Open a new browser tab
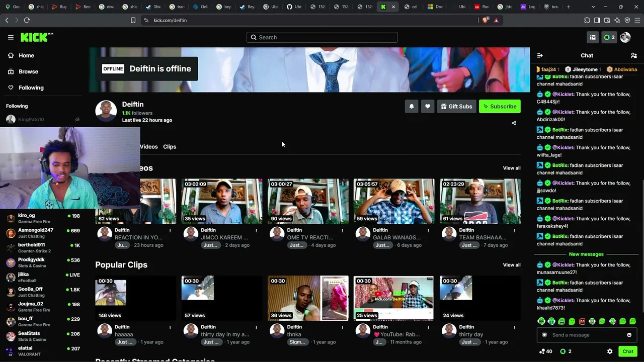The height and width of the screenshot is (362, 644). (x=569, y=7)
